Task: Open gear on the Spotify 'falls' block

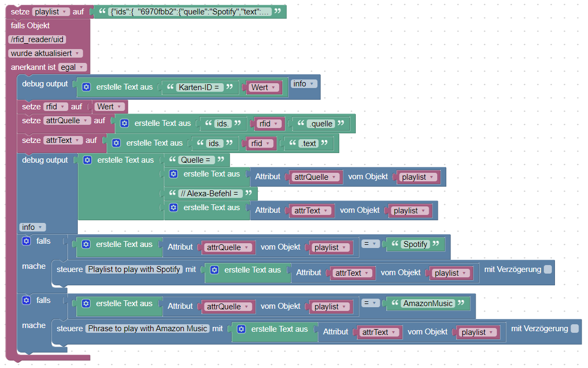Action: click(26, 241)
